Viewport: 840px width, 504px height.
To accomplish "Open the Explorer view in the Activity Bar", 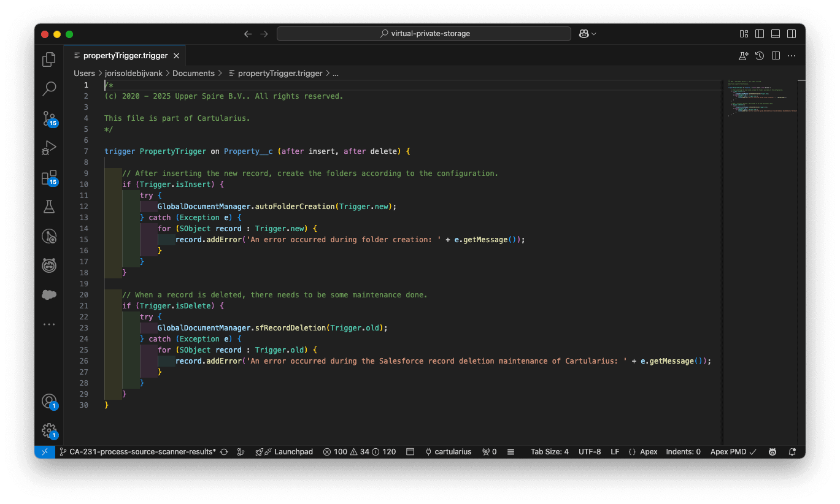I will [49, 59].
